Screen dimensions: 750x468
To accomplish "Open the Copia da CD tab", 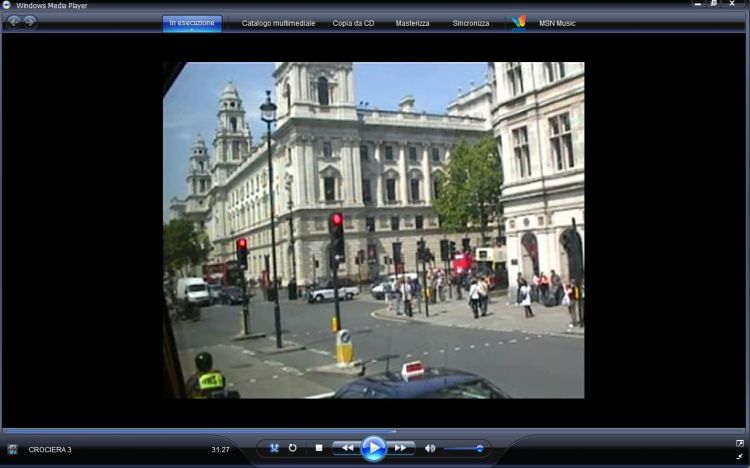I will coord(354,23).
